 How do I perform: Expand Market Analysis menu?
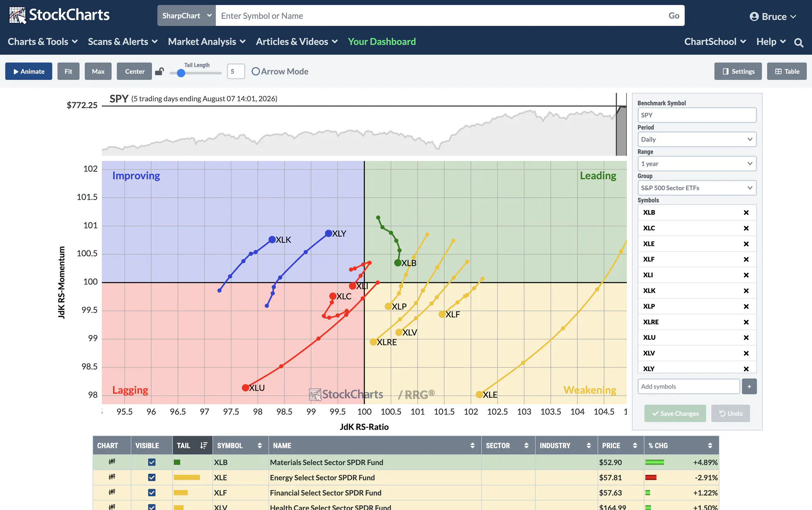pos(206,41)
